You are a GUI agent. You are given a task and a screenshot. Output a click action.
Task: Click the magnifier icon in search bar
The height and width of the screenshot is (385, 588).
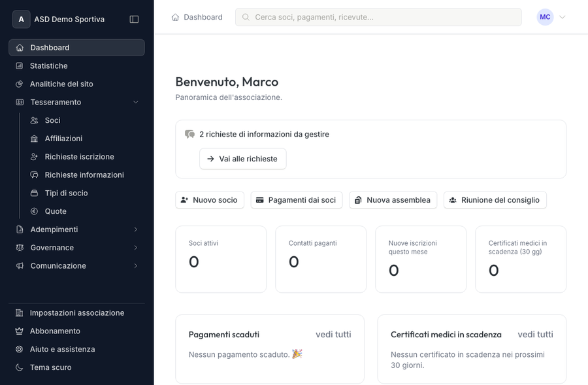tap(246, 17)
